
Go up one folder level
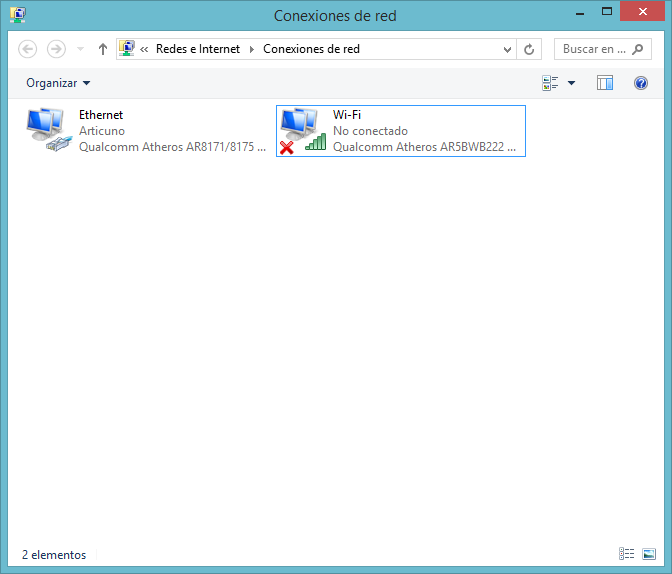(103, 49)
